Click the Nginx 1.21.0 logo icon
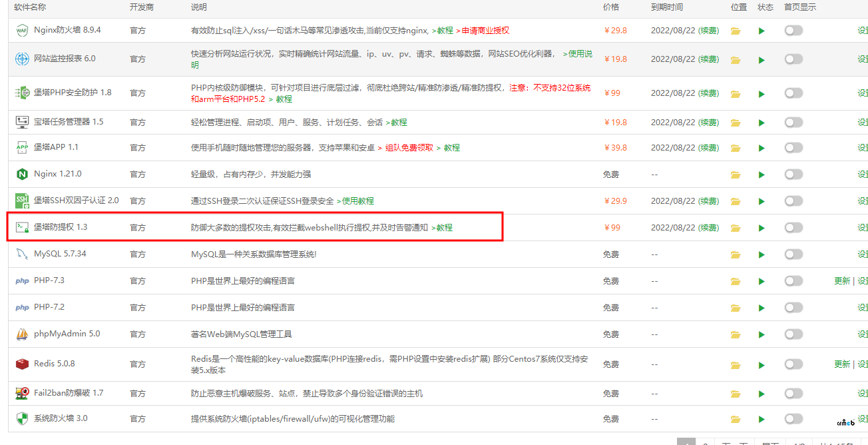 pos(22,174)
